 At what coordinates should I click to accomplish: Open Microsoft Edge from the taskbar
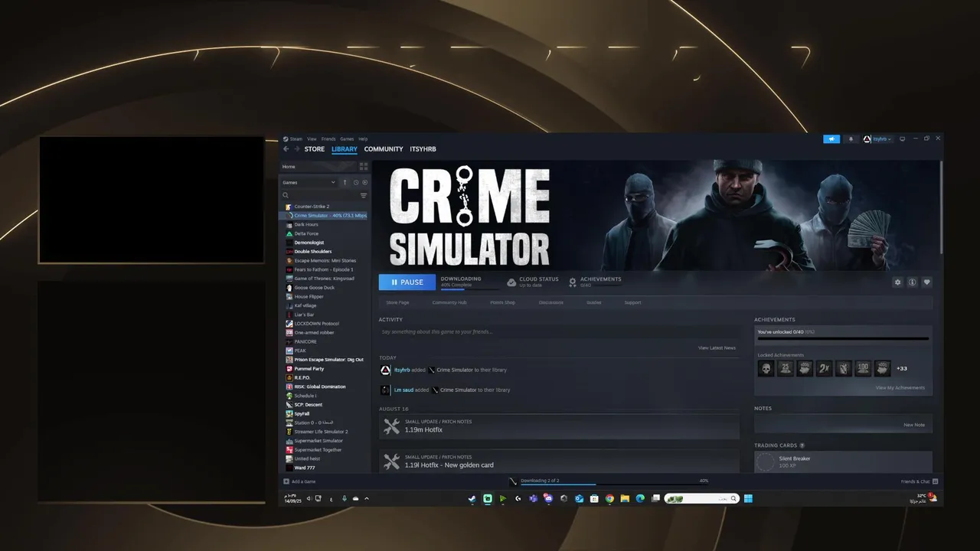[x=640, y=499]
